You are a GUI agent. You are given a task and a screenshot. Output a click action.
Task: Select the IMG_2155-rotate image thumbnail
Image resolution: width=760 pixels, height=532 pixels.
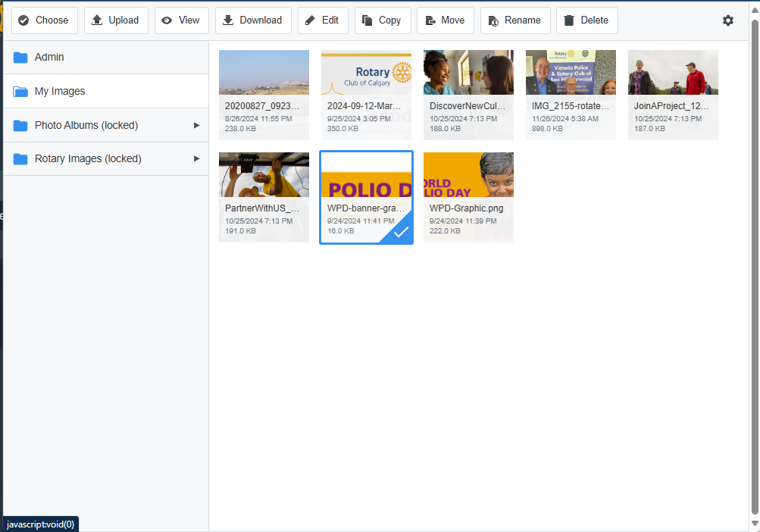571,95
